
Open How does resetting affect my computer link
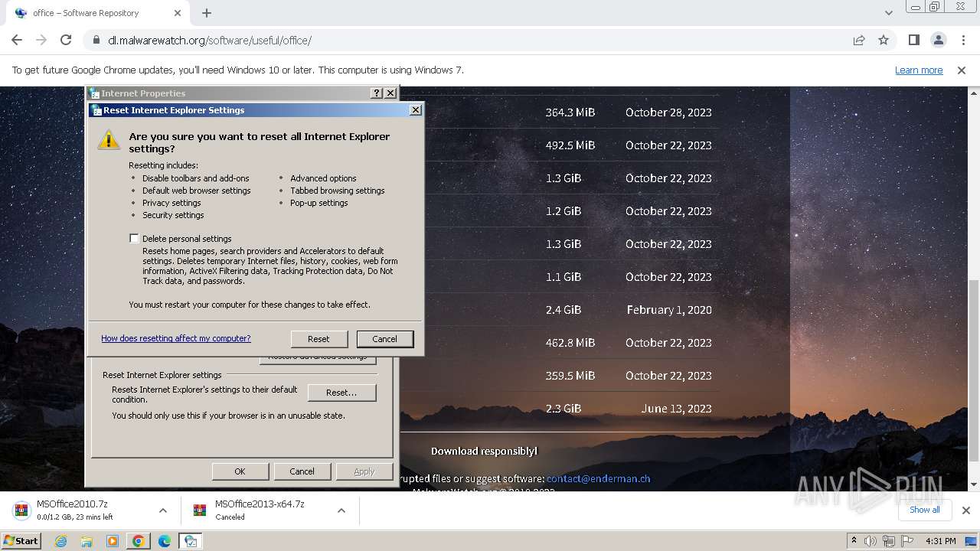pos(176,338)
